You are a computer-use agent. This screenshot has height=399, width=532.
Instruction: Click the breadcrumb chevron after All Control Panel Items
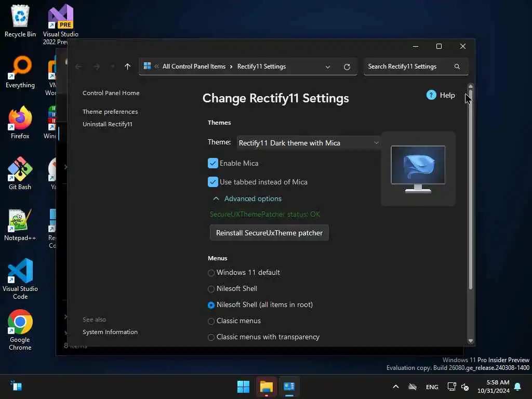[x=231, y=66]
